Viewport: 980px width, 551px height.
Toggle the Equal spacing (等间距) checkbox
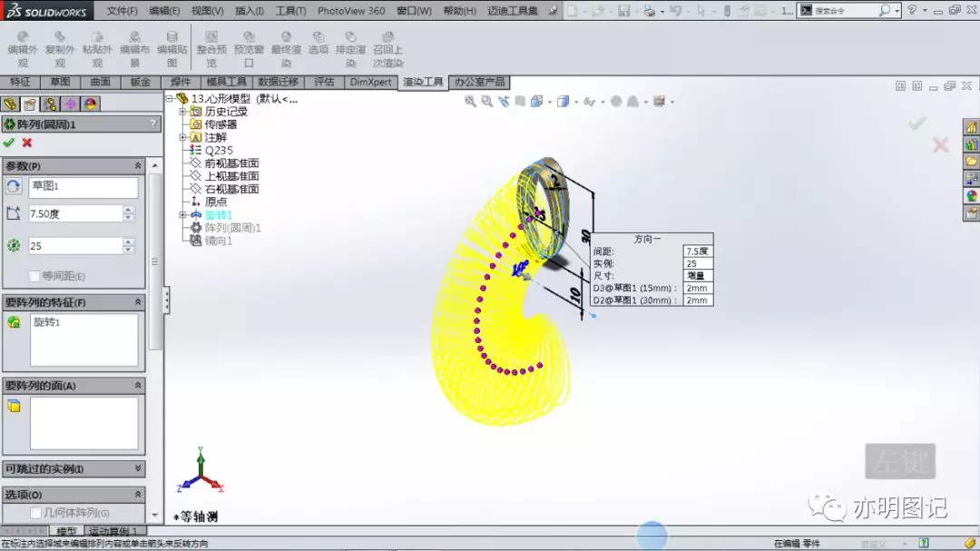[34, 276]
